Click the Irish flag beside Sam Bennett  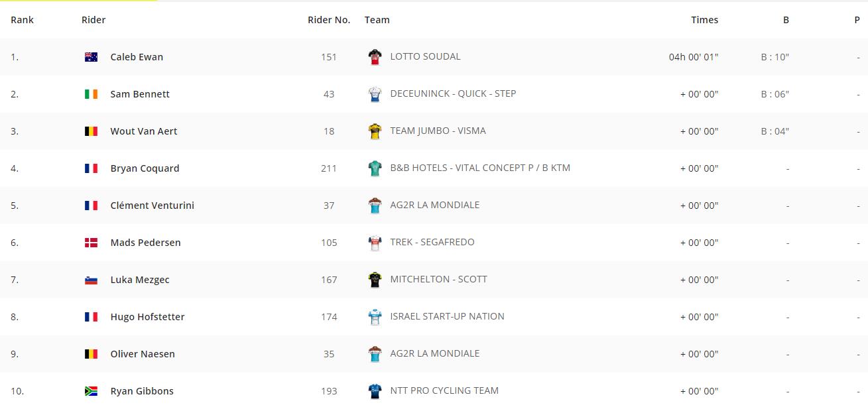pos(91,94)
